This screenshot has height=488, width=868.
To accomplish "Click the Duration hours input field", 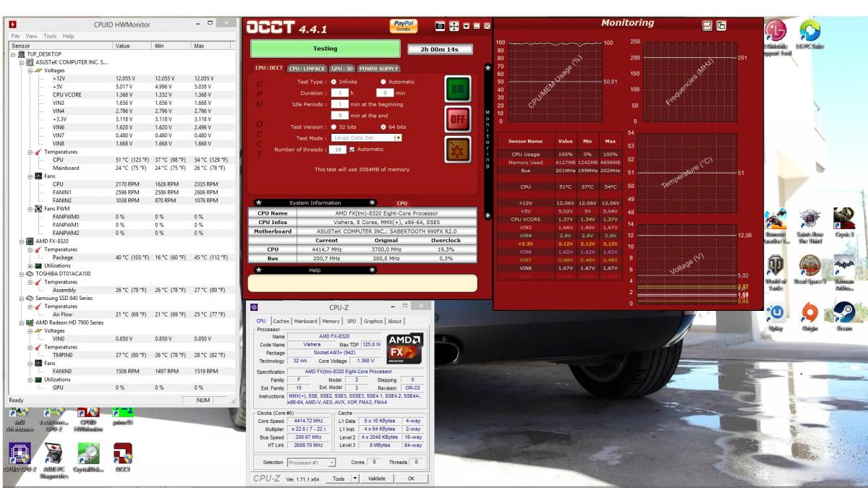I will click(340, 93).
